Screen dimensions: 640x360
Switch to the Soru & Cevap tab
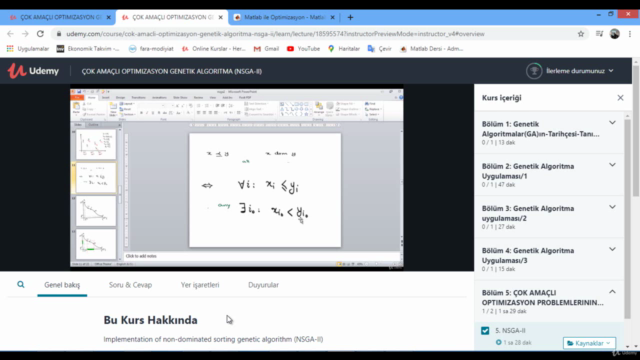click(130, 285)
